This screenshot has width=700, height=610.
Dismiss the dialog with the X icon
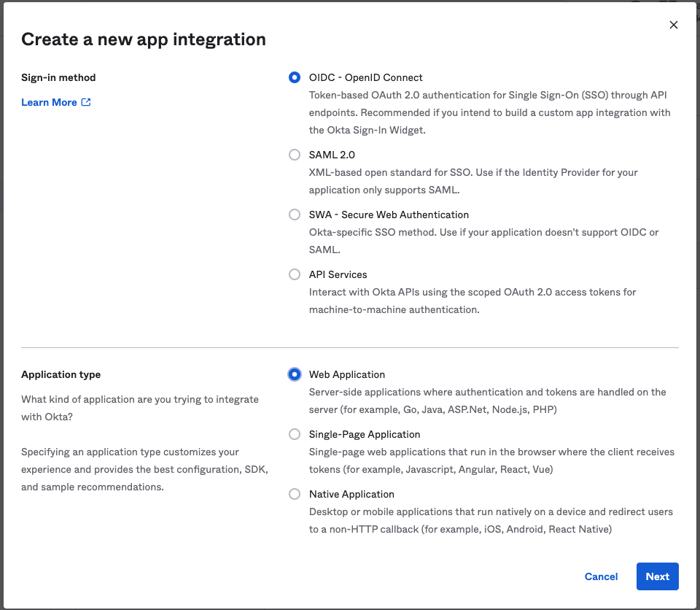[674, 24]
